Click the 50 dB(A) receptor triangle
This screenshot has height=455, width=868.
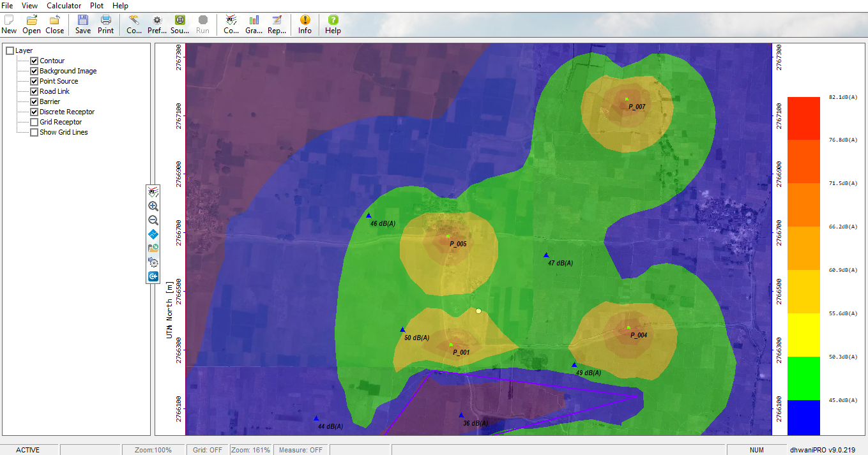(402, 330)
